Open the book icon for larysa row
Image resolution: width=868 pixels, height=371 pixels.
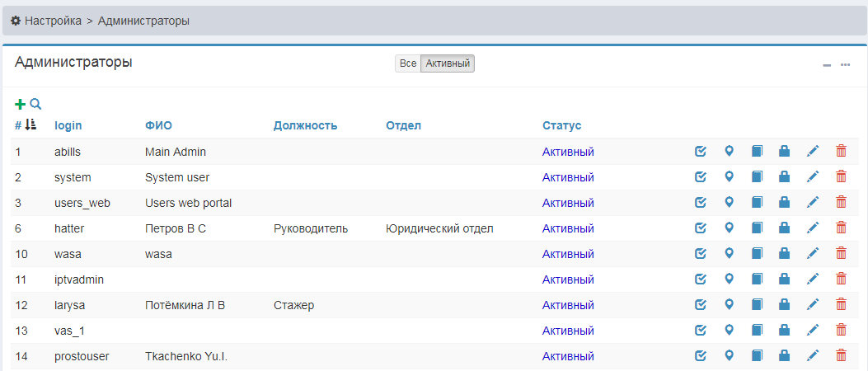point(757,305)
